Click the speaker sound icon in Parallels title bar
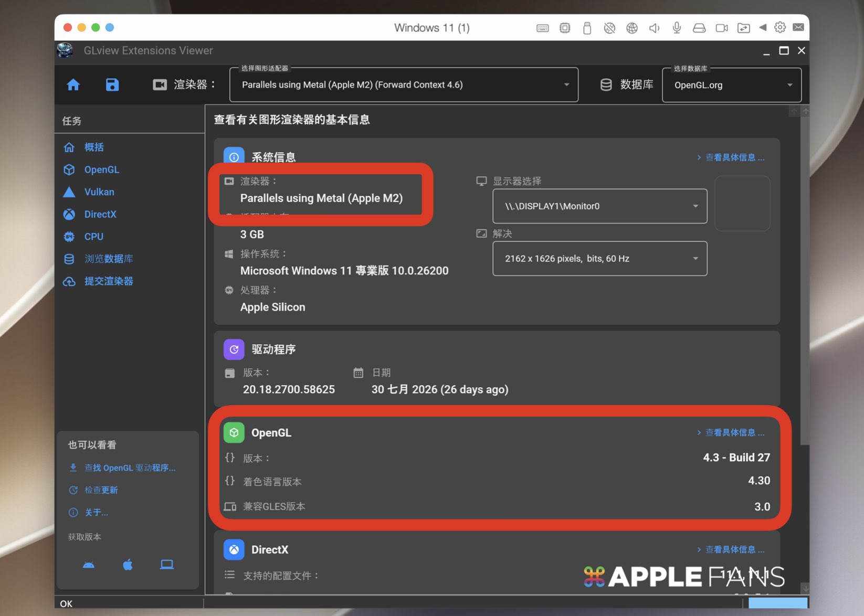Viewport: 864px width, 616px height. coord(654,28)
